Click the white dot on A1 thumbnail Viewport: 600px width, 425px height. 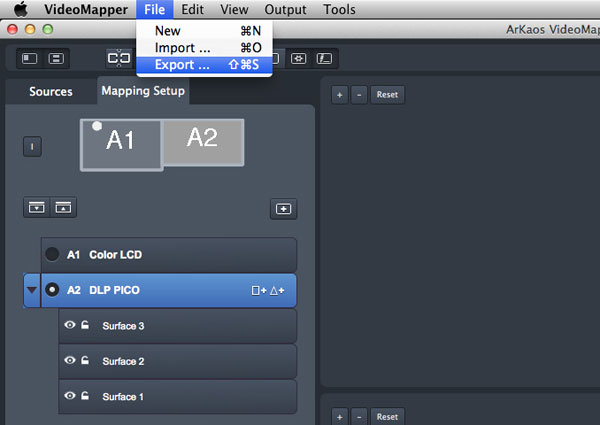[97, 126]
